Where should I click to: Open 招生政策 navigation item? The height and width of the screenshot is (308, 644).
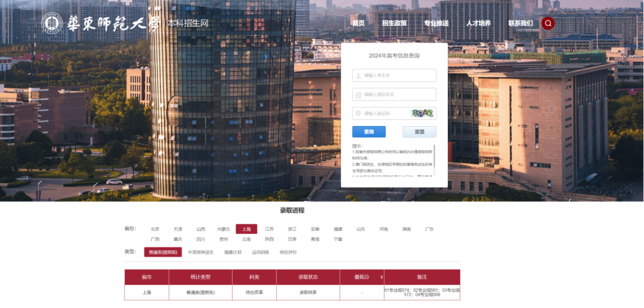394,23
